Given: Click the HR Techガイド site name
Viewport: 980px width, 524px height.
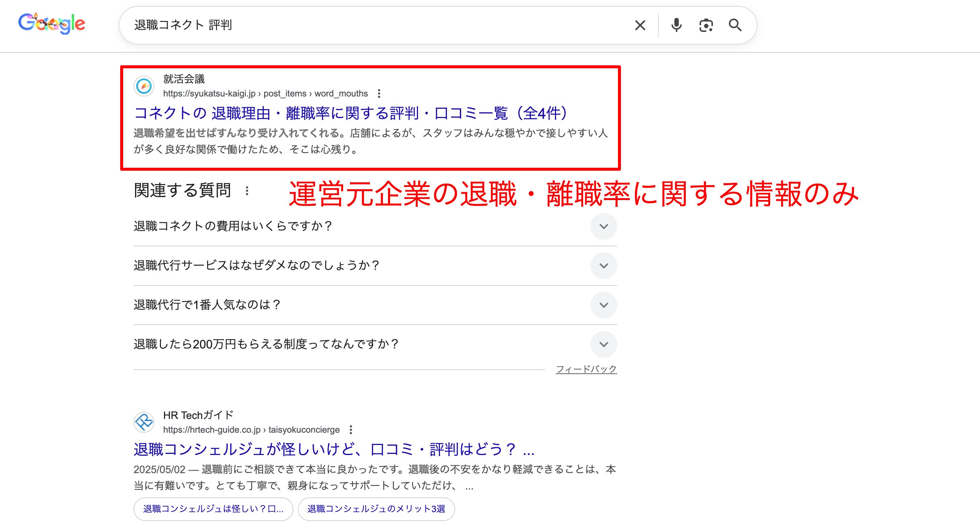Looking at the screenshot, I should coord(198,415).
